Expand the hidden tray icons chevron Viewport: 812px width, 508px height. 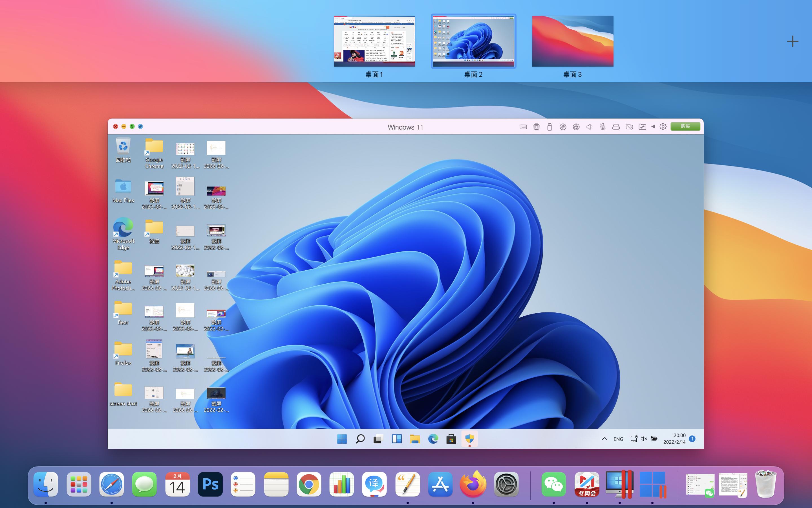[x=604, y=439]
